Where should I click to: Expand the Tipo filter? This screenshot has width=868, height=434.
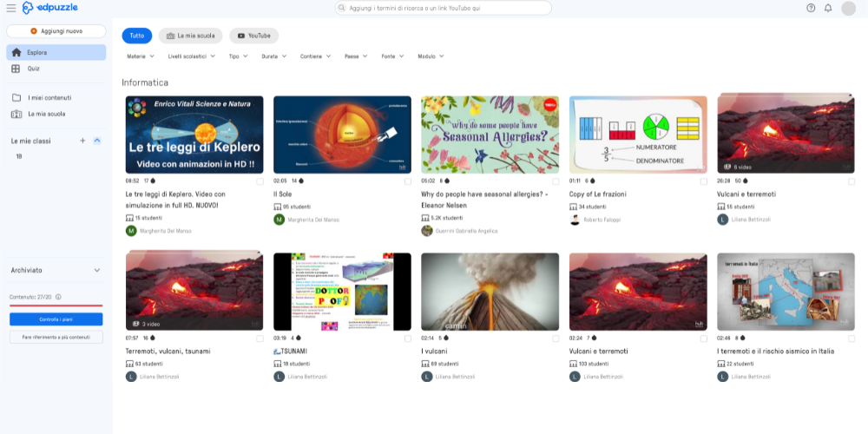point(238,56)
